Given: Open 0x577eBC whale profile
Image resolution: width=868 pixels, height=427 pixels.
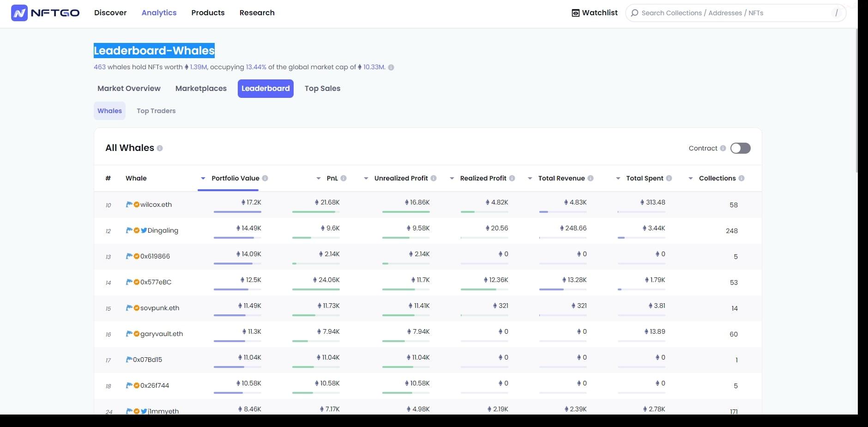Looking at the screenshot, I should click(156, 282).
